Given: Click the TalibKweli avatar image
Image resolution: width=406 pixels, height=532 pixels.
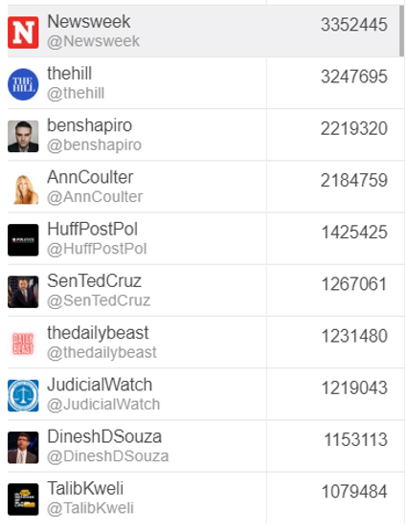Looking at the screenshot, I should pyautogui.click(x=23, y=499).
